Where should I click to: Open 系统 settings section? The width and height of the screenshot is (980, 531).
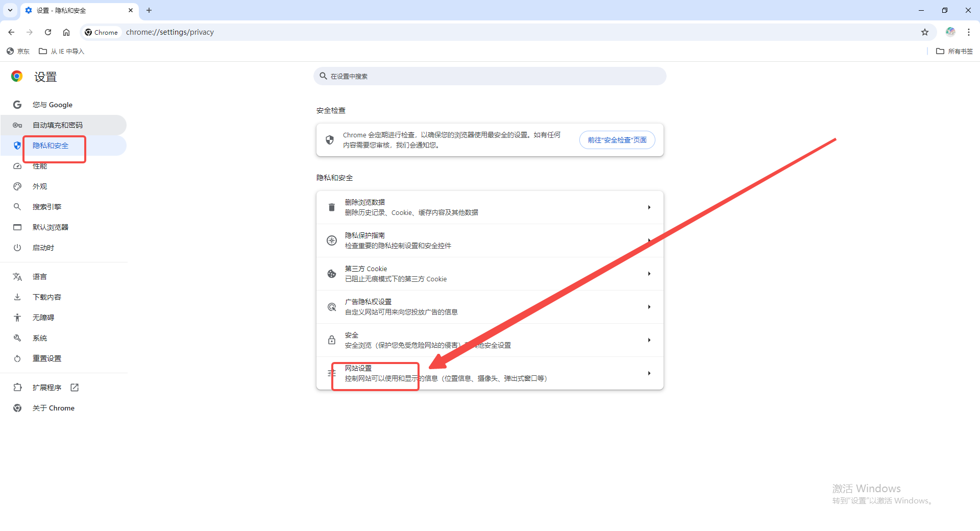tap(63, 338)
